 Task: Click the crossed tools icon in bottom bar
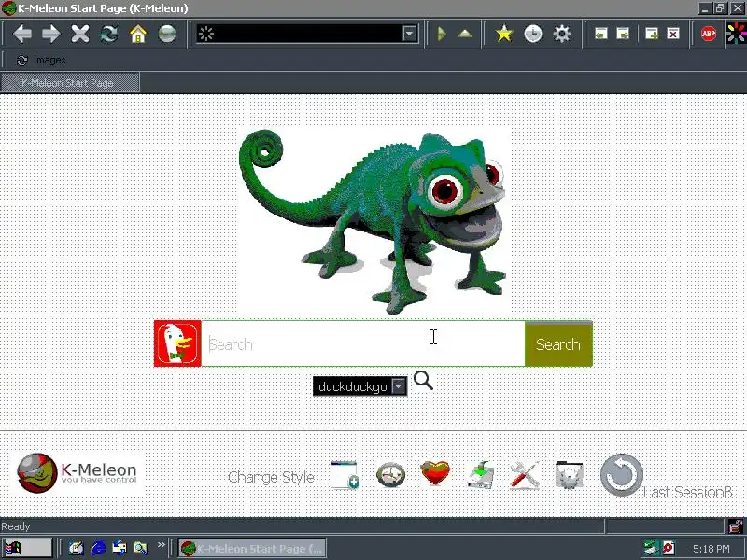(525, 475)
